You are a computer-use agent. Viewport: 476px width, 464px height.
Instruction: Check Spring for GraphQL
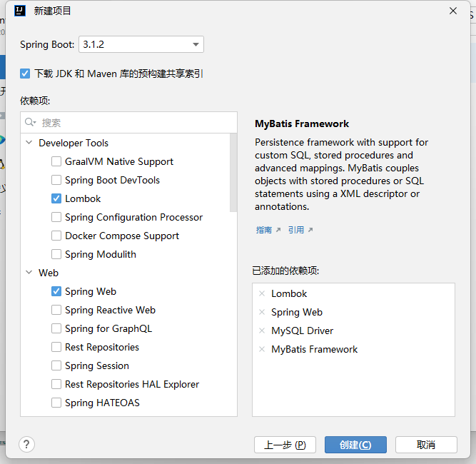click(56, 328)
